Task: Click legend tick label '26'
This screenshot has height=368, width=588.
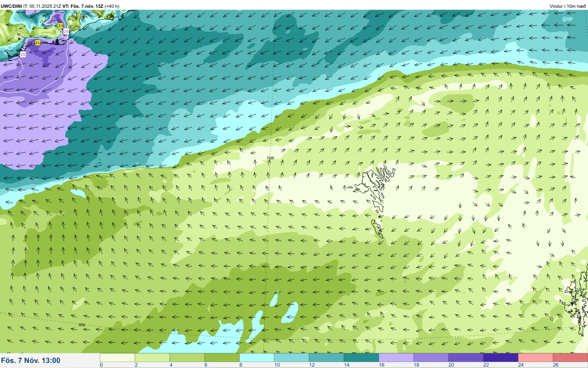Action: [556, 365]
